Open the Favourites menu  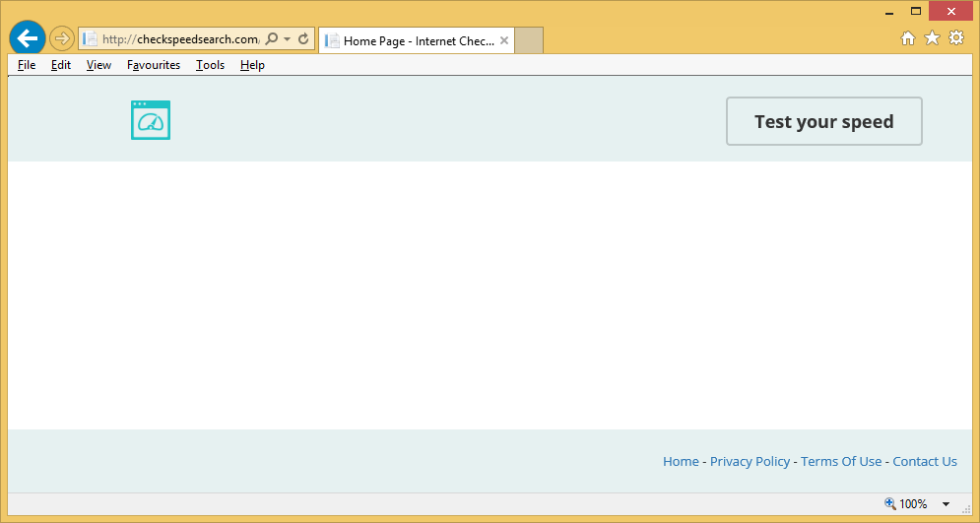click(154, 65)
